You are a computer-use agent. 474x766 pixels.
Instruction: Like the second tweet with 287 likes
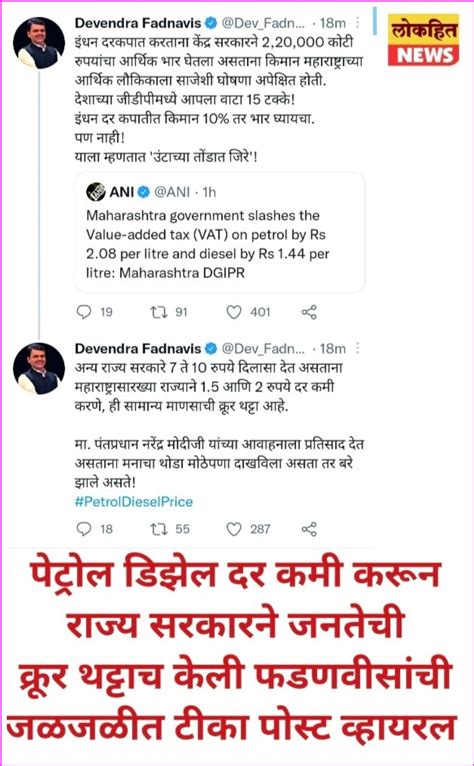234,529
